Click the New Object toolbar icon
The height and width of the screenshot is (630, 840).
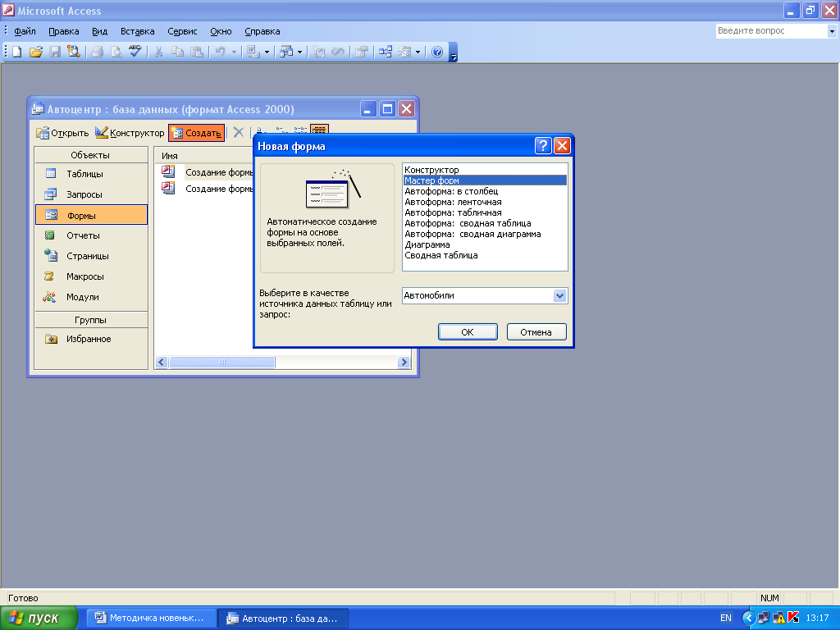point(405,52)
